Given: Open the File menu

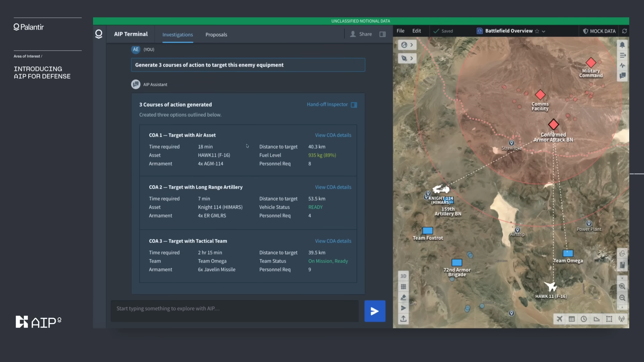Looking at the screenshot, I should tap(400, 31).
